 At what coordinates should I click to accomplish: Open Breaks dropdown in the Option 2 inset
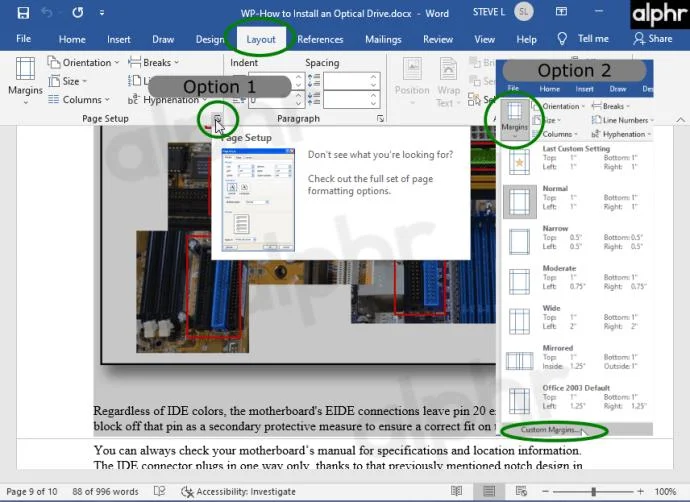pos(611,106)
